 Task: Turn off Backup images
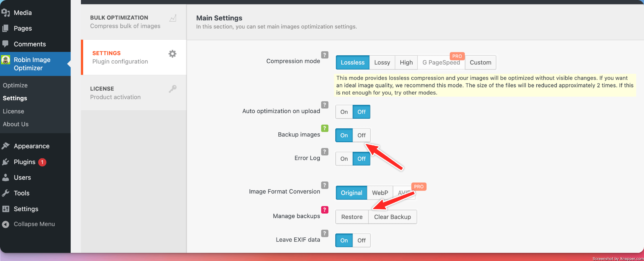click(361, 135)
